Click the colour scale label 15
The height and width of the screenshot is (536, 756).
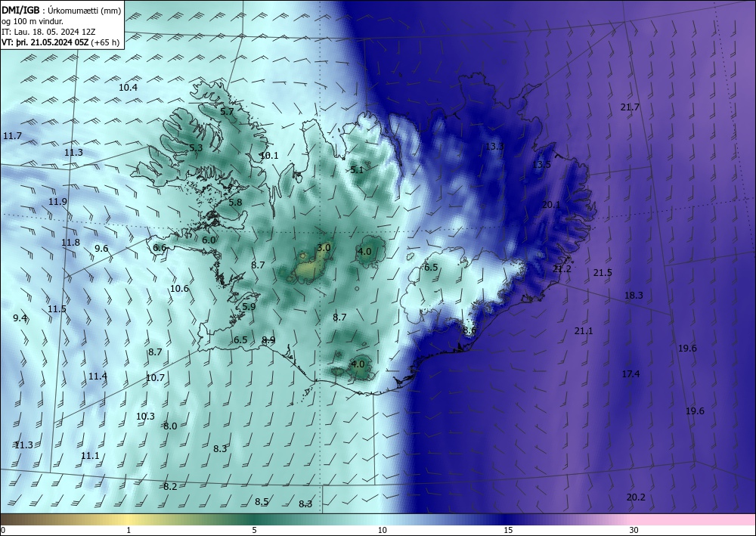[x=508, y=531]
